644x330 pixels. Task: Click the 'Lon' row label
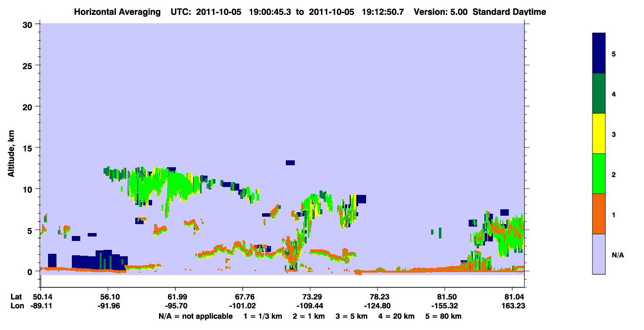pyautogui.click(x=16, y=306)
